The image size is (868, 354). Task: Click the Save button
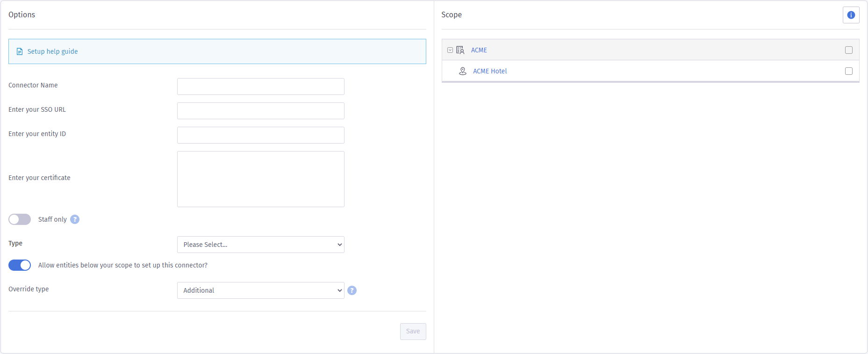[413, 331]
